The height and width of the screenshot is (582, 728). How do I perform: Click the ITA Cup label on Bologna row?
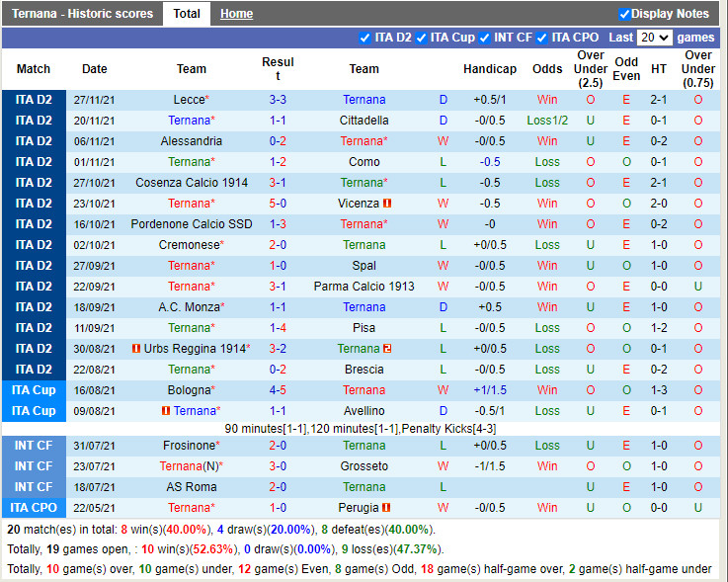coord(34,390)
